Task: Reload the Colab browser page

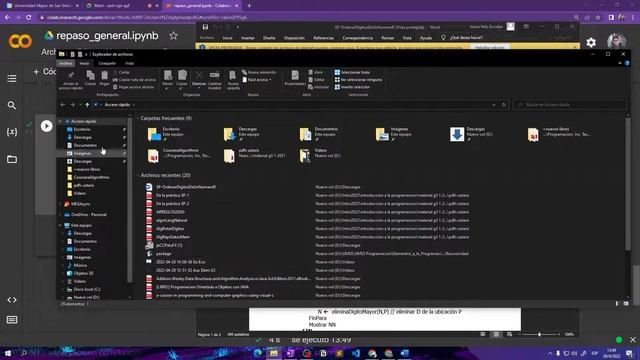Action: pyautogui.click(x=29, y=18)
